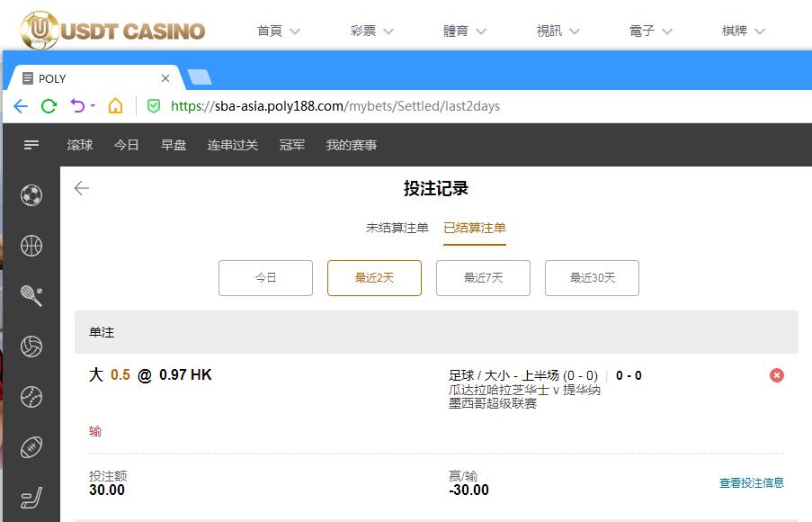
Task: Switch to 滚球 live betting
Action: [80, 145]
